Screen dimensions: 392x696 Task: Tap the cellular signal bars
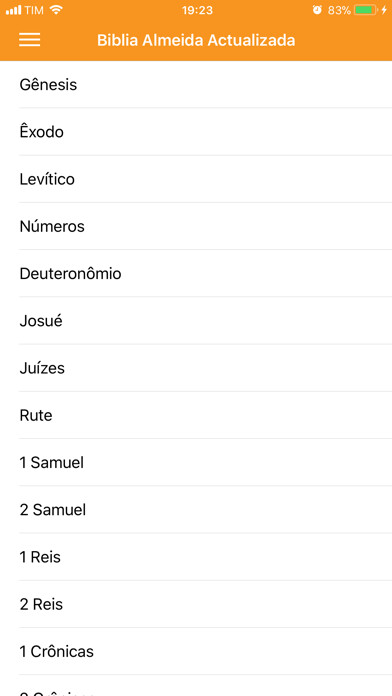point(13,10)
